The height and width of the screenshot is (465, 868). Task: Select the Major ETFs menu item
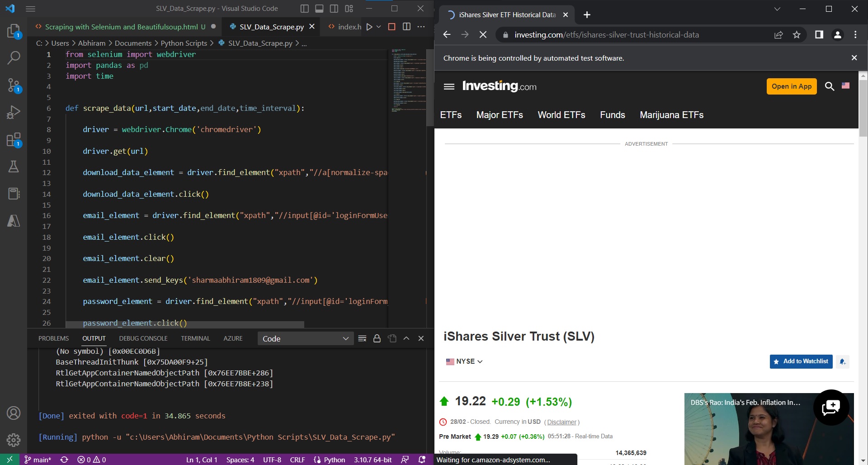tap(499, 115)
